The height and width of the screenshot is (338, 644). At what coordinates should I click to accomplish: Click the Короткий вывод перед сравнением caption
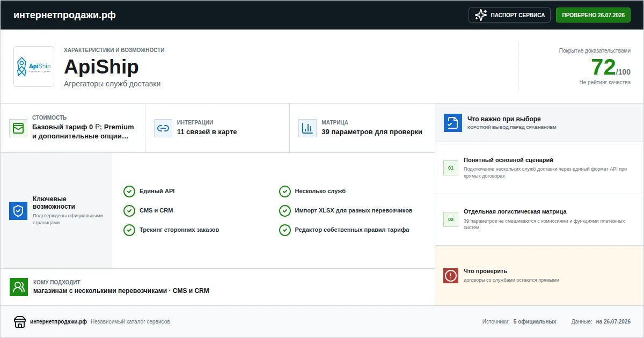(512, 128)
